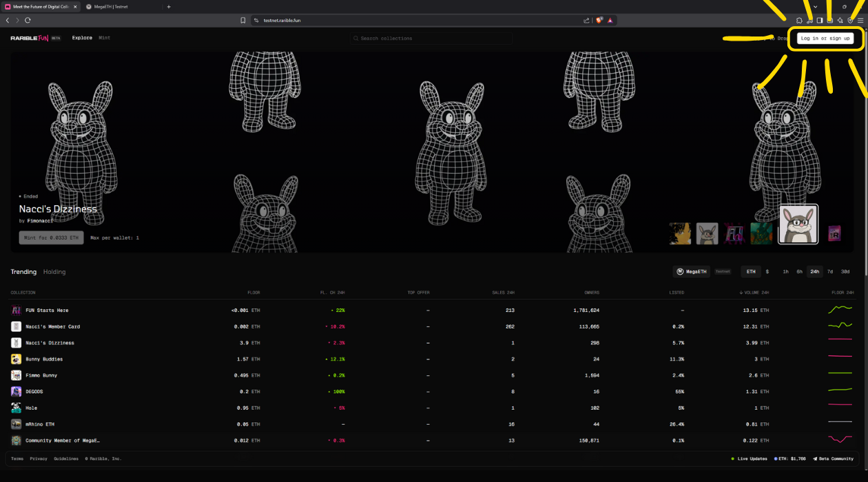Open the MegaETH network selector
Viewport: 868px width, 482px height.
click(x=692, y=272)
